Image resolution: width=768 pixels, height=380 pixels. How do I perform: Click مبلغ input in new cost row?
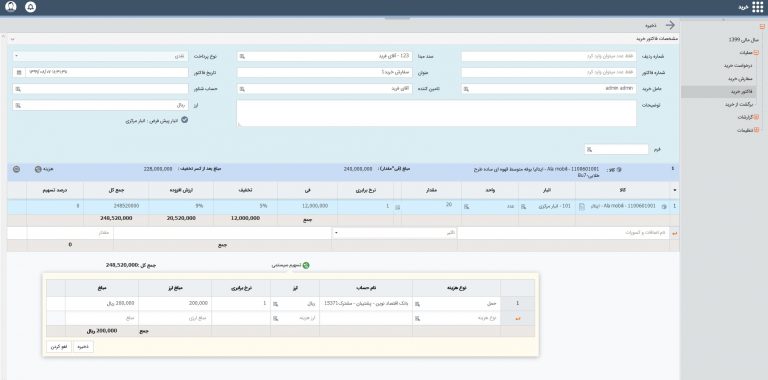pos(102,319)
